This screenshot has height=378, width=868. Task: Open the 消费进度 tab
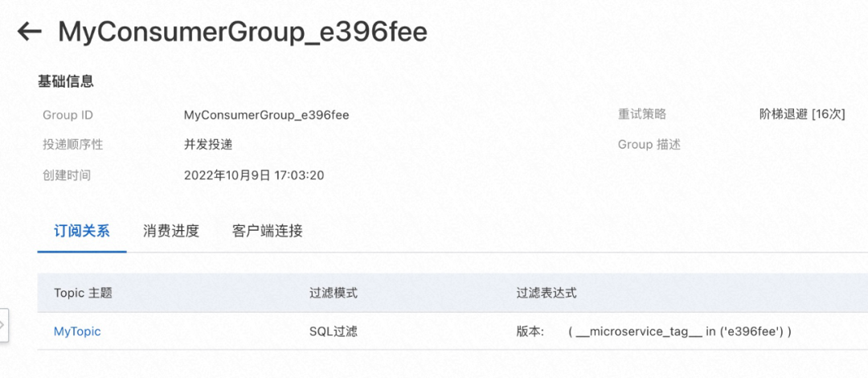(171, 232)
